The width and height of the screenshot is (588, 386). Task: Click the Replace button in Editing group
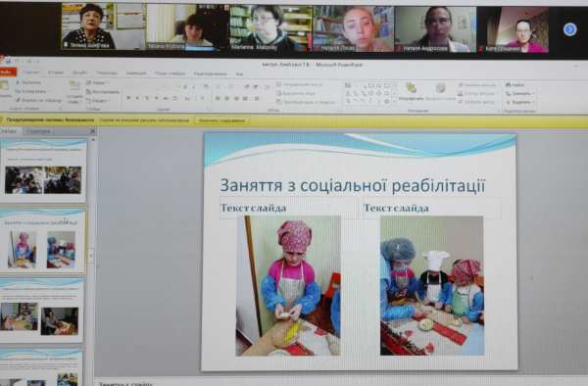coord(519,93)
